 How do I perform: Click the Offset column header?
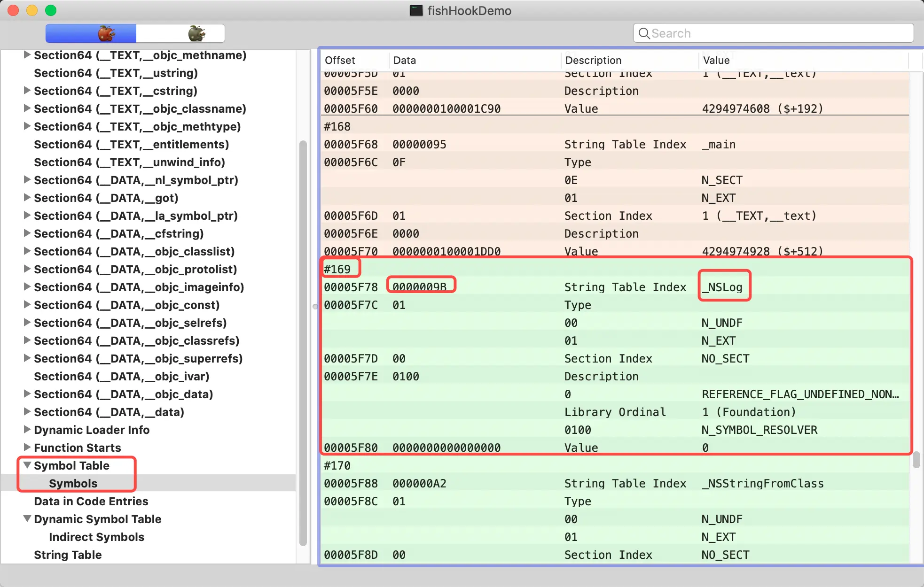pos(340,60)
